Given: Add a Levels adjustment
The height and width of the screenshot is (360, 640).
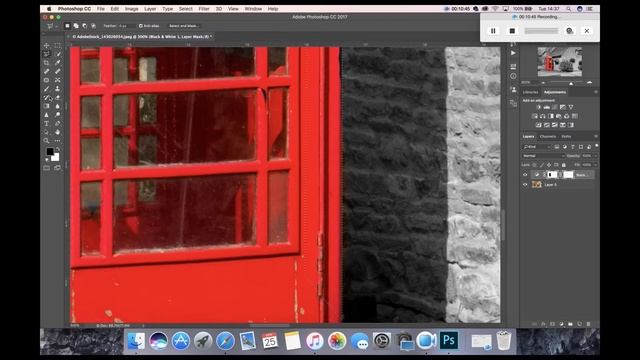Looking at the screenshot, I should coord(547,107).
